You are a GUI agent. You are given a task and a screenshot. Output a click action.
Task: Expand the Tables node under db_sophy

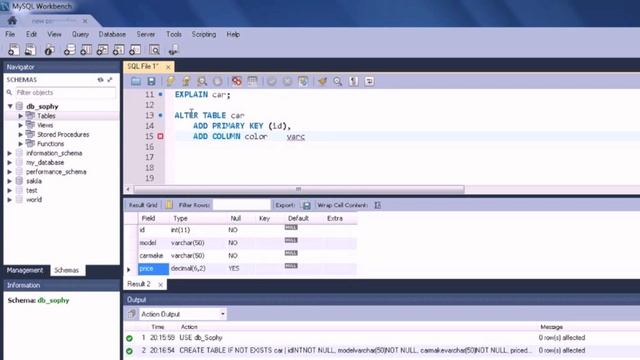(20, 116)
